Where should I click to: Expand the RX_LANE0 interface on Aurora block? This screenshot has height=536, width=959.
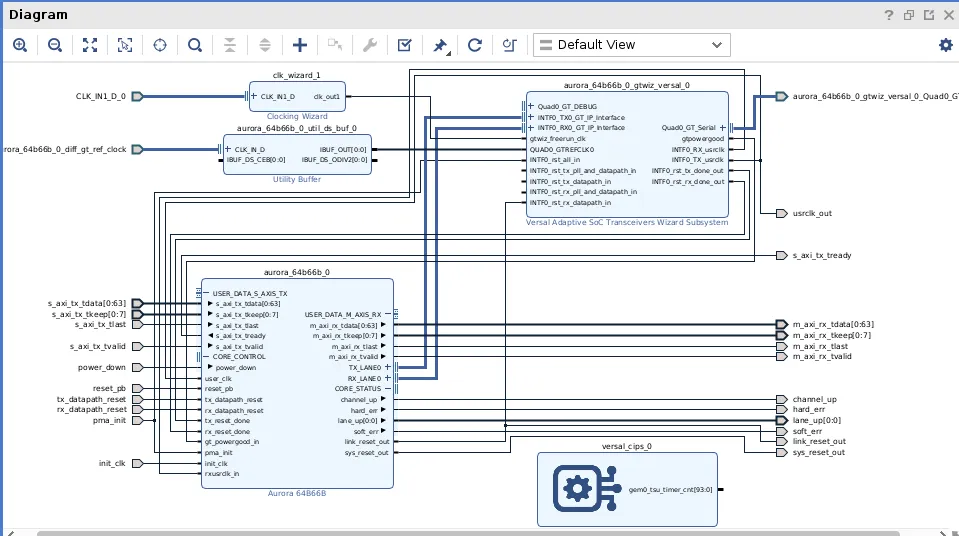click(387, 379)
